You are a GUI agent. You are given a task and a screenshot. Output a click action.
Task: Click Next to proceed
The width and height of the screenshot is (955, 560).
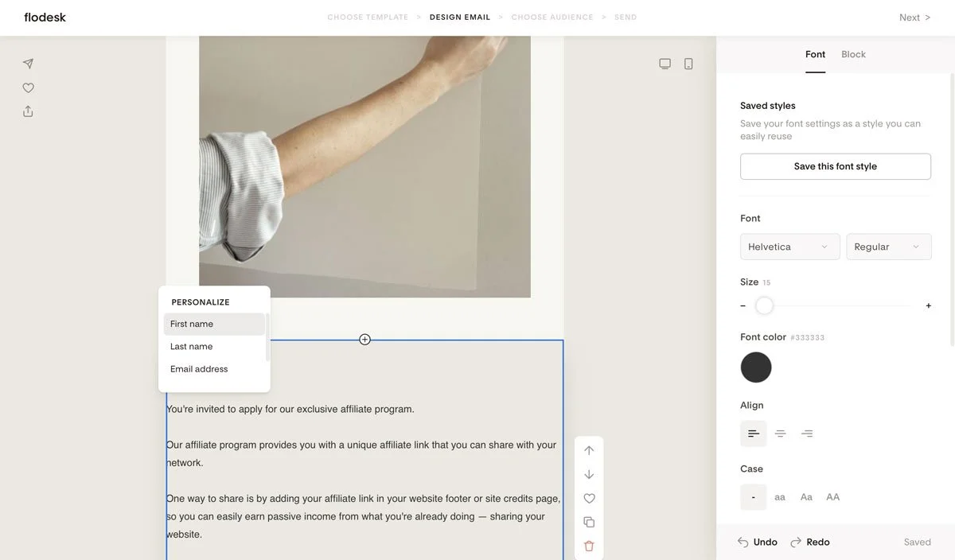(914, 17)
